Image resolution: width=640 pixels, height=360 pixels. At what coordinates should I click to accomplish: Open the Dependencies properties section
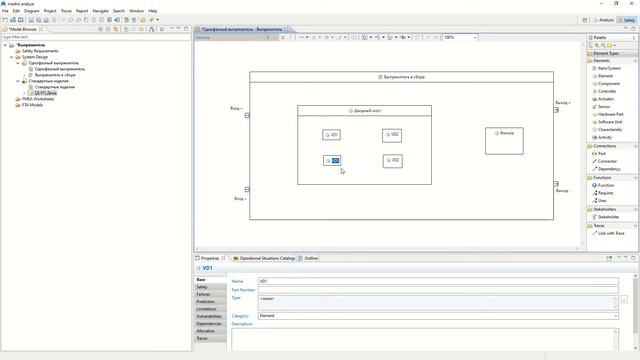click(210, 324)
